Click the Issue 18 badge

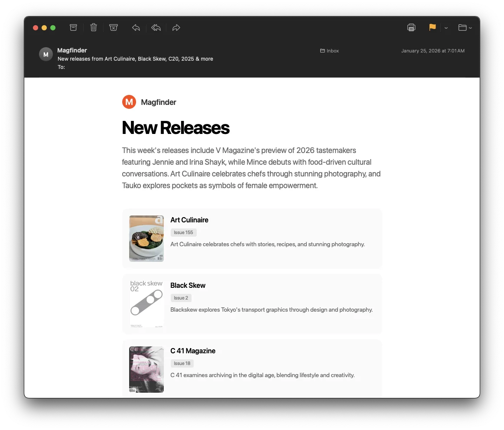182,363
